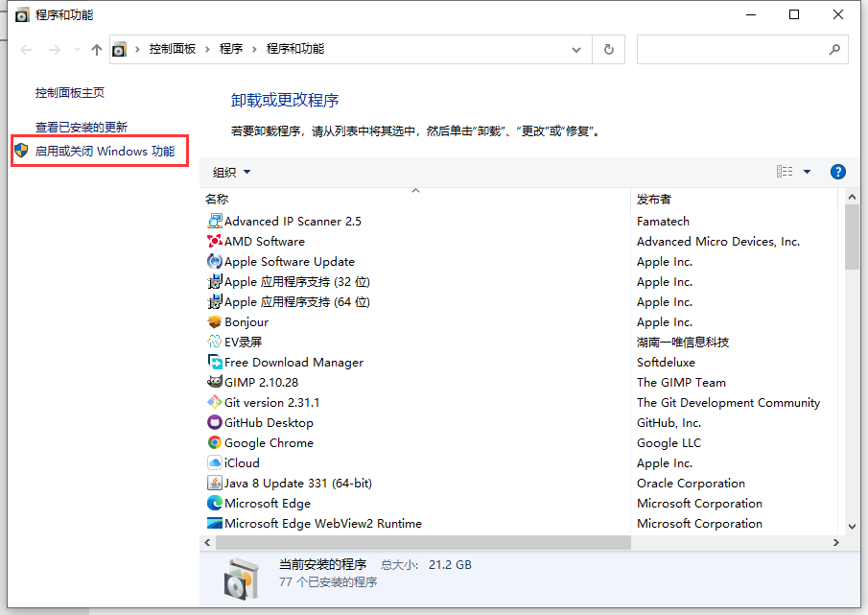The height and width of the screenshot is (615, 868).
Task: Select the GitHub Desktop icon
Action: (x=214, y=422)
